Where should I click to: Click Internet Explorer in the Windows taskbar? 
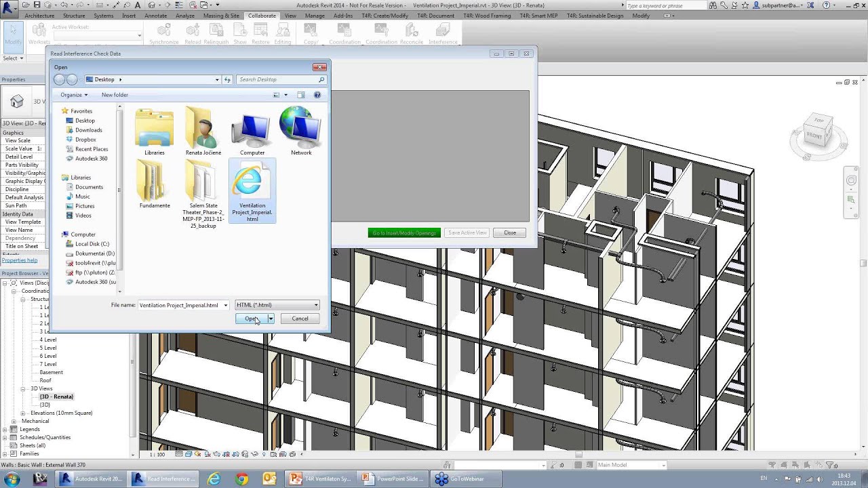tap(214, 479)
